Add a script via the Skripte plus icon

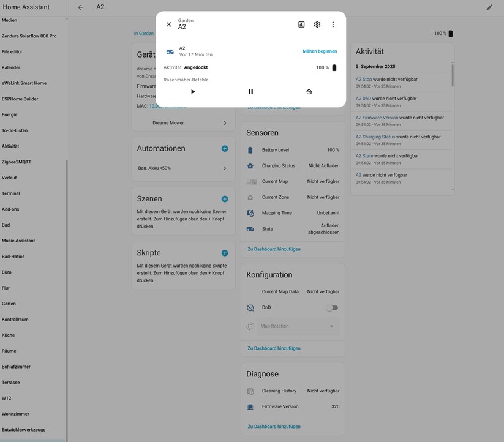(225, 252)
